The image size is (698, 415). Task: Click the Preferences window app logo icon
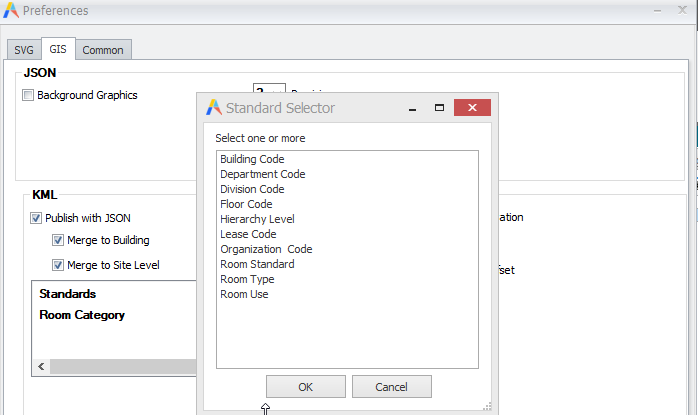[11, 11]
